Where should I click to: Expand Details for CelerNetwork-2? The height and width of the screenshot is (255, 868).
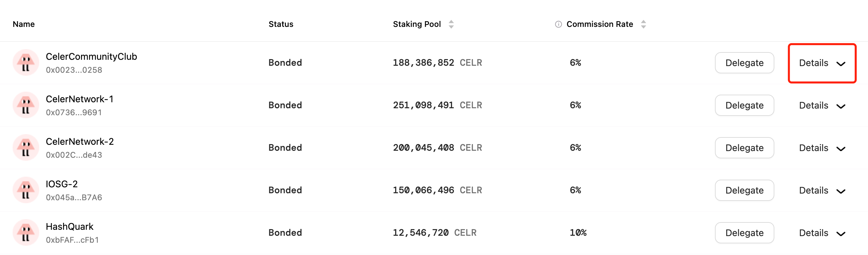coord(822,148)
